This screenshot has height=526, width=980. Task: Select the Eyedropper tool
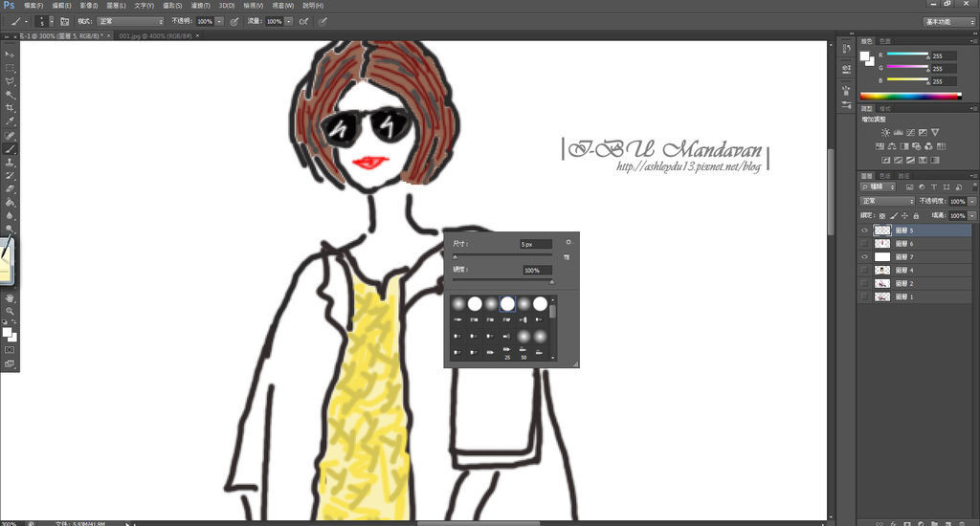10,121
